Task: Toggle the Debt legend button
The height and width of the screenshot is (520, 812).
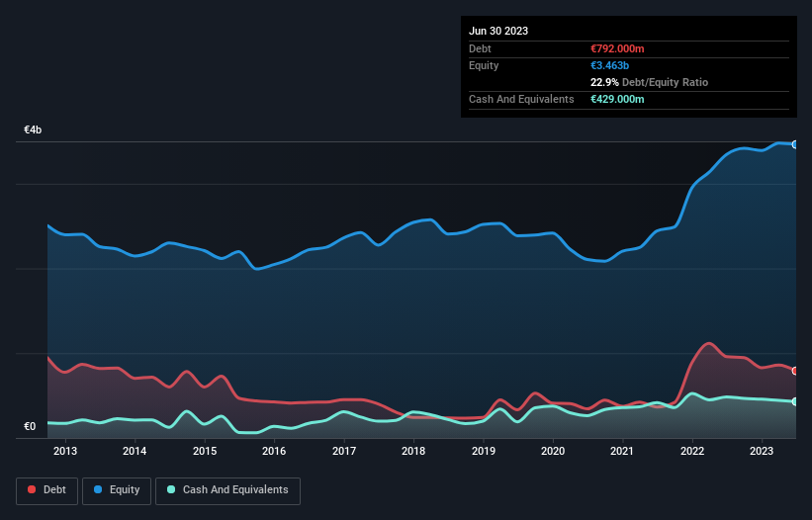Action: 46,490
